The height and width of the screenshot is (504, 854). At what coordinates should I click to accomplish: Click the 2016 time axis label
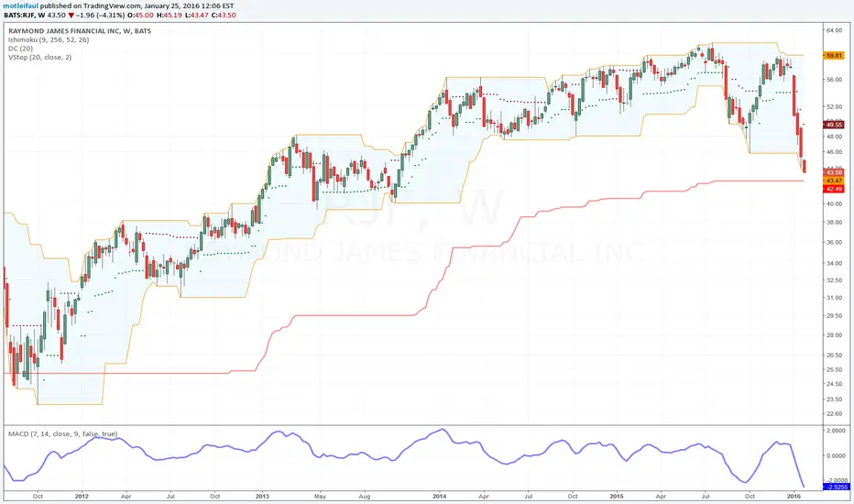coord(794,497)
